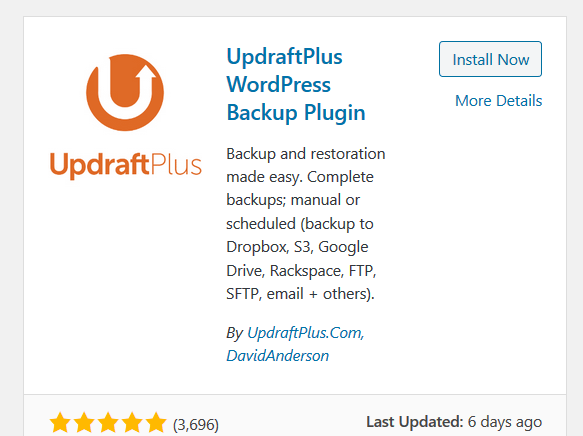Screen dimensions: 583x436
Task: Click the 'Backup Plugin' line of the title
Action: coord(296,113)
